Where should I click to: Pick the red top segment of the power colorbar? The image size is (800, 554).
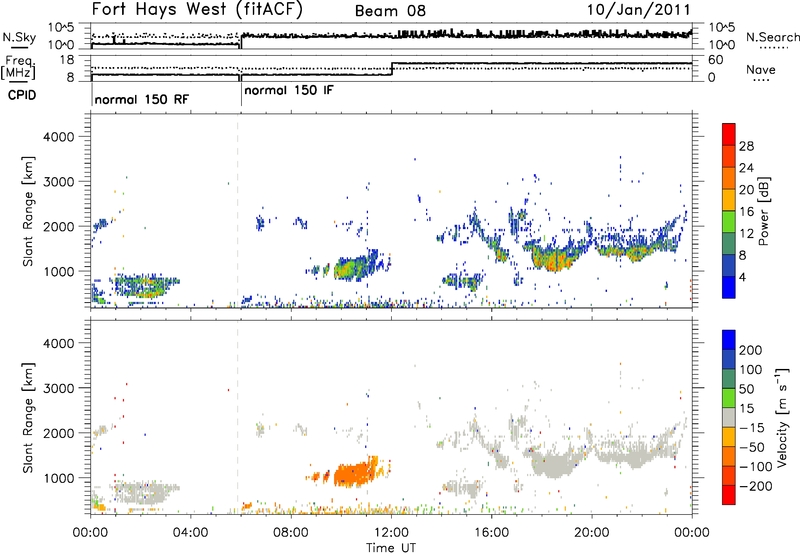coord(729,134)
